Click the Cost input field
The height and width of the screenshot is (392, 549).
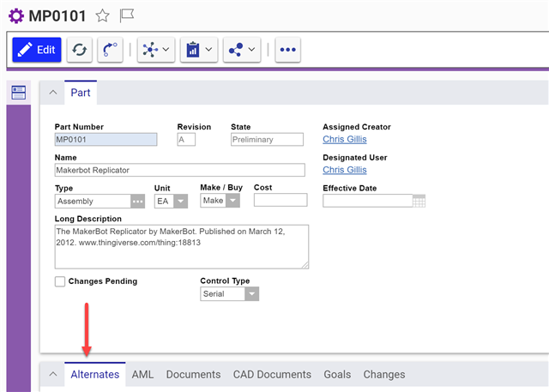[280, 201]
